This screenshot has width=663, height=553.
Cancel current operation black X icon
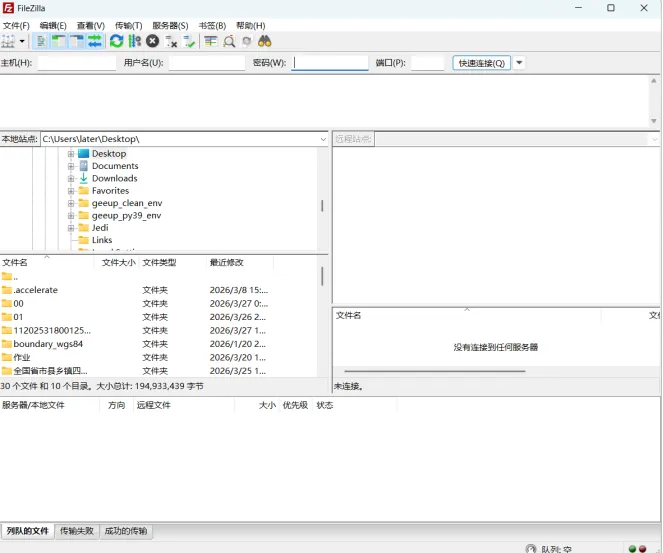point(153,41)
